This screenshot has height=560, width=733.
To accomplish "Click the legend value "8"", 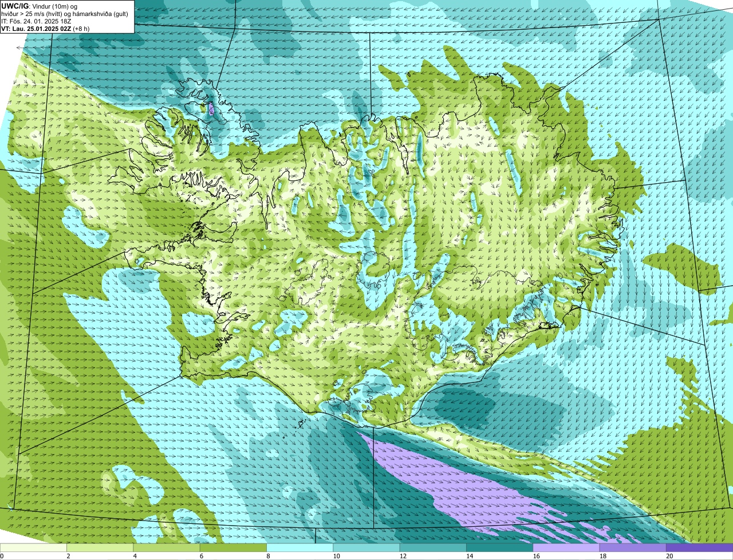I will point(267,556).
